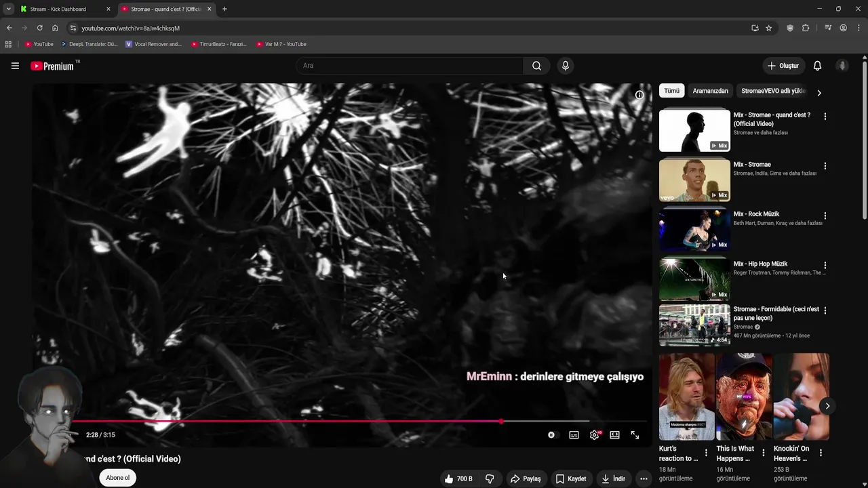This screenshot has height=488, width=868.
Task: Share video via Paylaş button
Action: 526,479
